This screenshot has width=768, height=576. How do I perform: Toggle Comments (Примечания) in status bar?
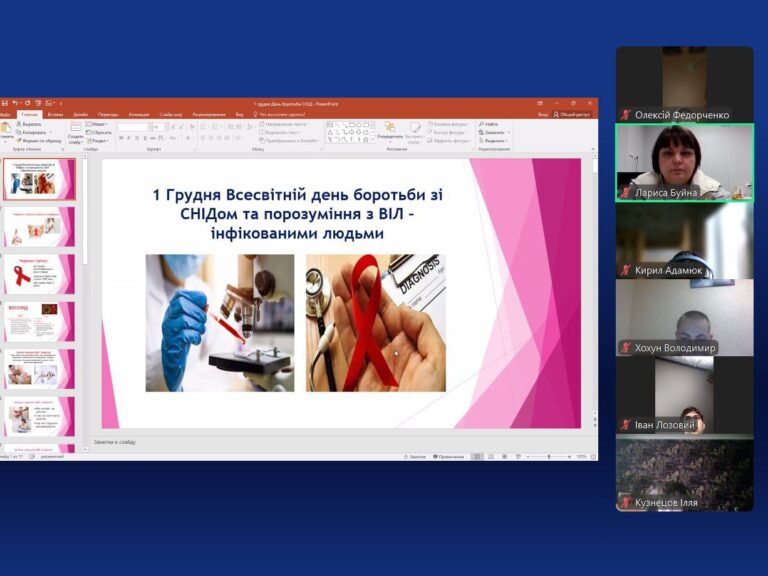449,456
